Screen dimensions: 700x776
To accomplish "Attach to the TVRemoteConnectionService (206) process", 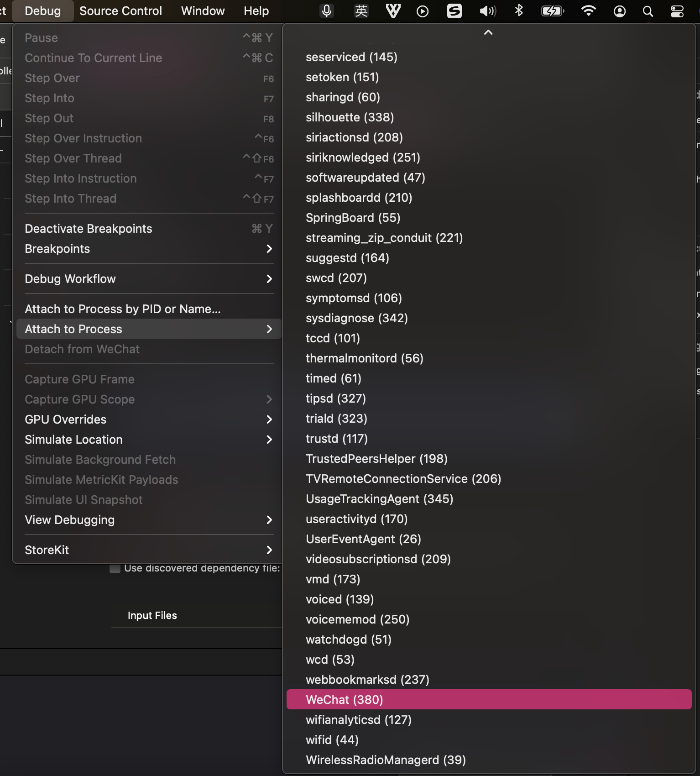I will click(489, 479).
